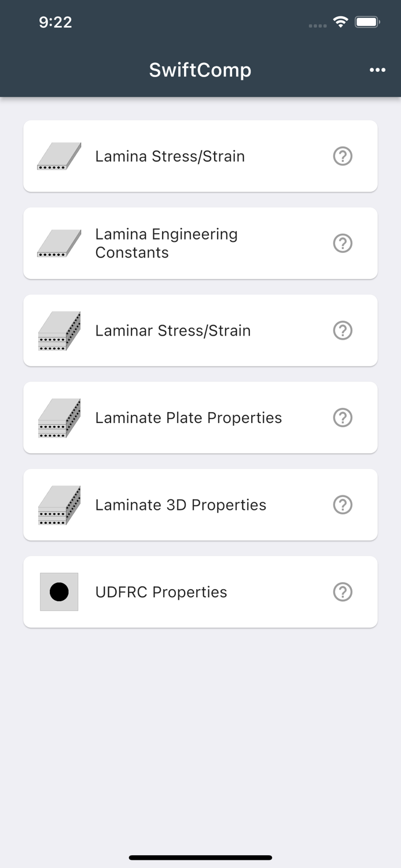Tap the Laminate Plate Properties laminate icon
Screen dimensions: 401x868
(58, 417)
